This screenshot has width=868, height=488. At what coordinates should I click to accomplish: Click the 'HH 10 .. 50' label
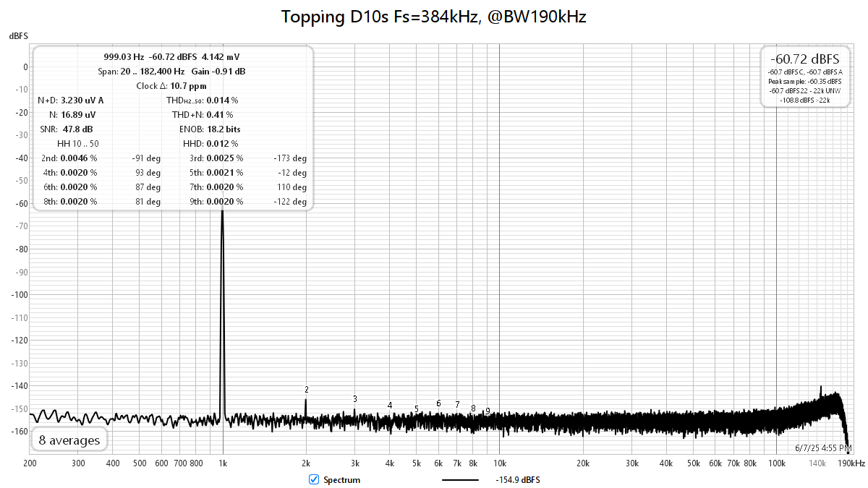[78, 144]
